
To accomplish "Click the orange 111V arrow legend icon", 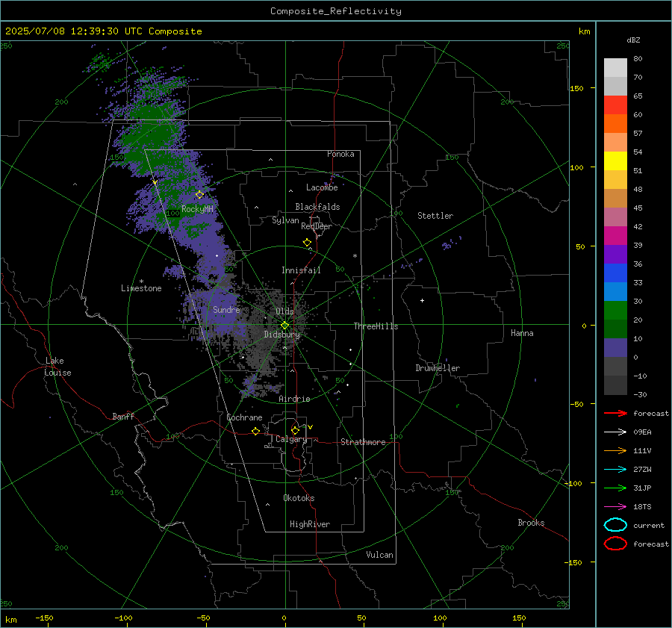I will coord(615,450).
